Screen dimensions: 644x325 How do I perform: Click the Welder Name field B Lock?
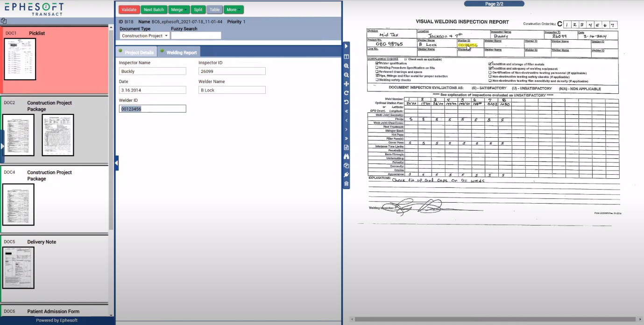tap(232, 90)
